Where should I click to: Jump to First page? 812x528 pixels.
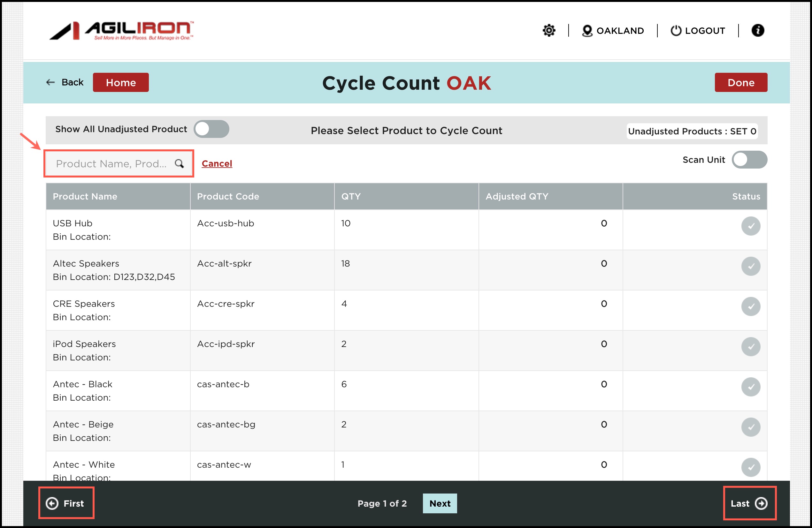(66, 503)
